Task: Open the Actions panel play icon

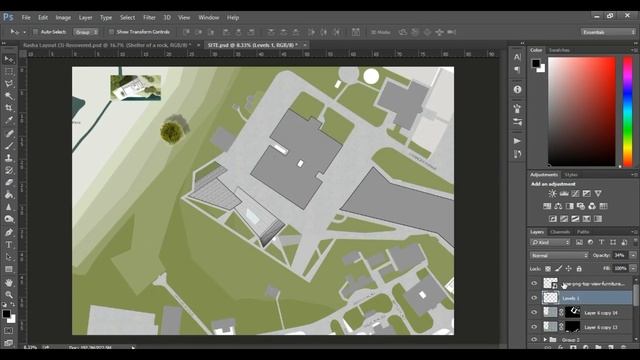Action: pyautogui.click(x=517, y=141)
